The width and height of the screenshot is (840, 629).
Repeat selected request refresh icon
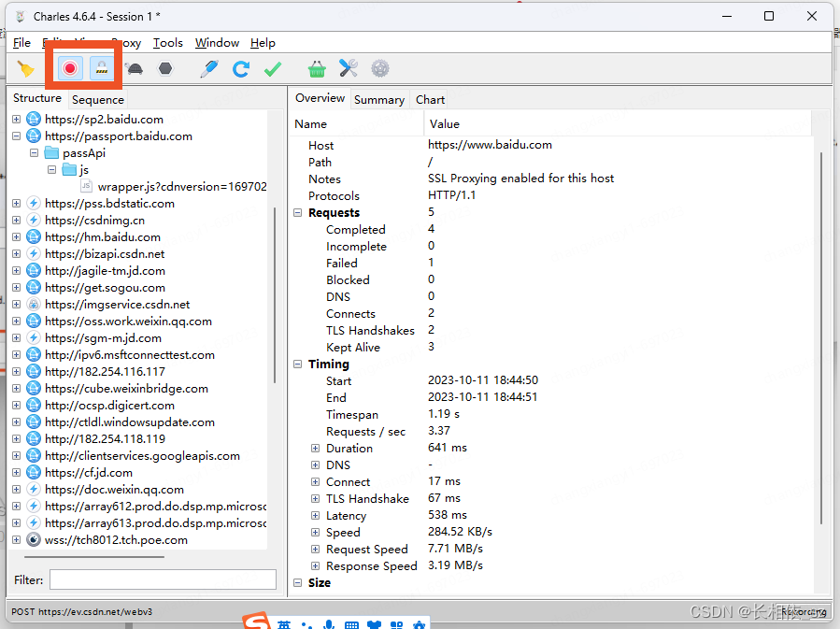tap(241, 68)
